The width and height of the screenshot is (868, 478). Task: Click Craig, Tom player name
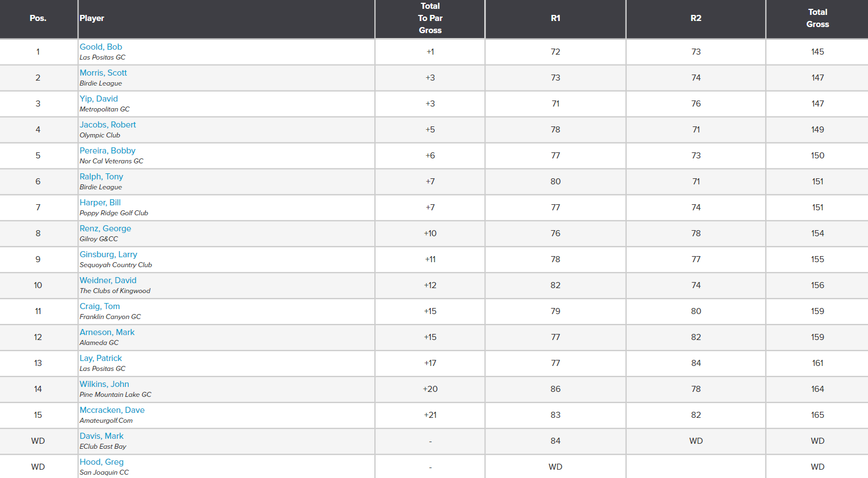pyautogui.click(x=100, y=306)
